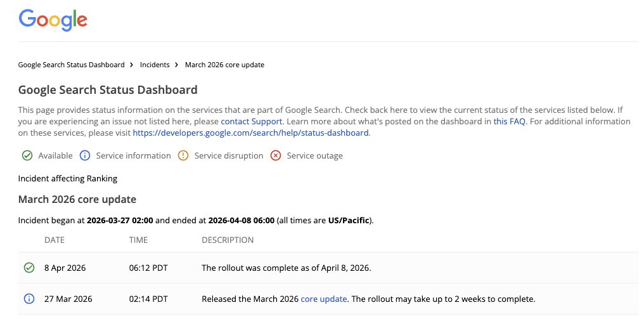
Task: Click the US/Pacific timezone text
Action: click(x=348, y=221)
